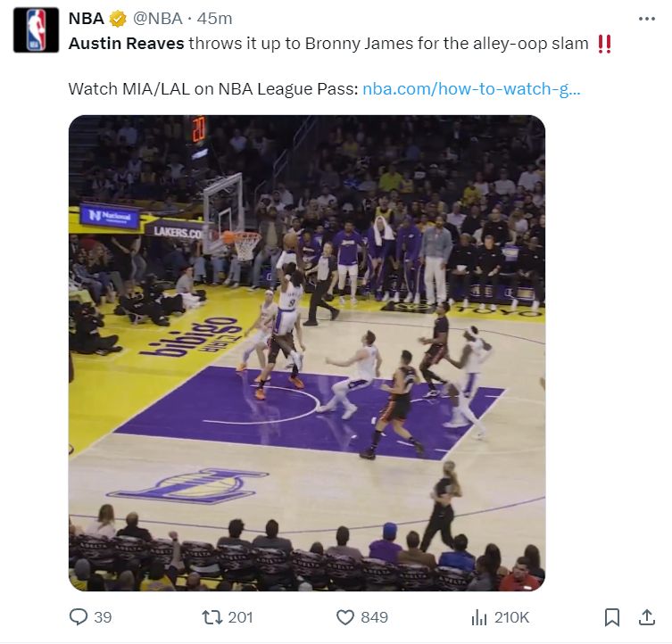Viewport: 672px width, 644px height.
Task: Play the Lakers alley-oop video
Action: point(306,352)
